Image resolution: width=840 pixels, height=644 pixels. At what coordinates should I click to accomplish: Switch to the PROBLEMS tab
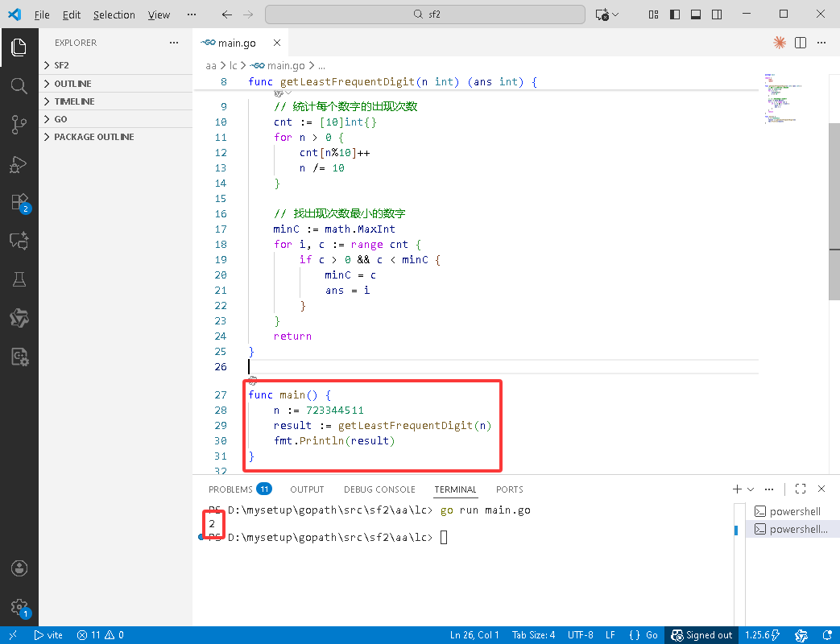point(240,489)
